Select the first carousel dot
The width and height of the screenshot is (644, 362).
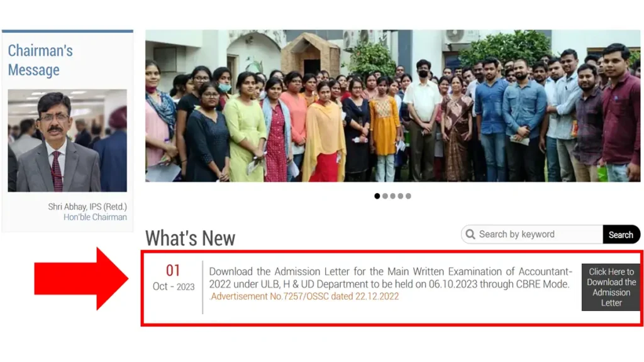377,196
